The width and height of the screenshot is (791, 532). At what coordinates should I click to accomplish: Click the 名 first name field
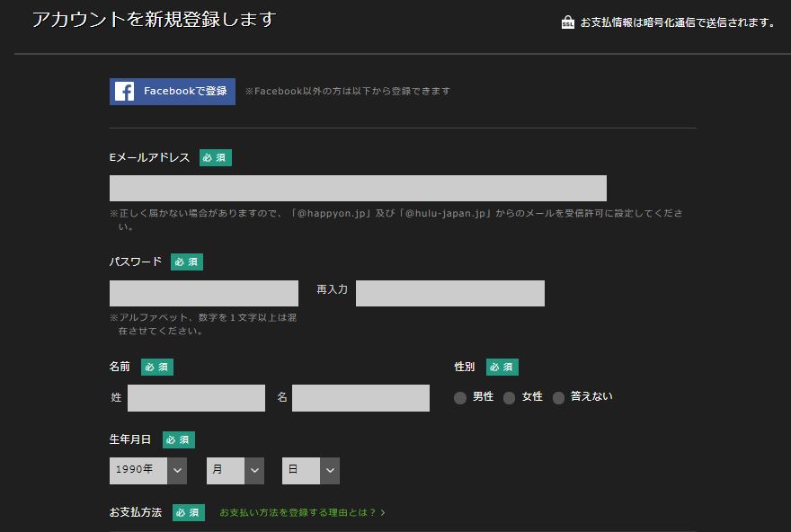click(x=360, y=398)
